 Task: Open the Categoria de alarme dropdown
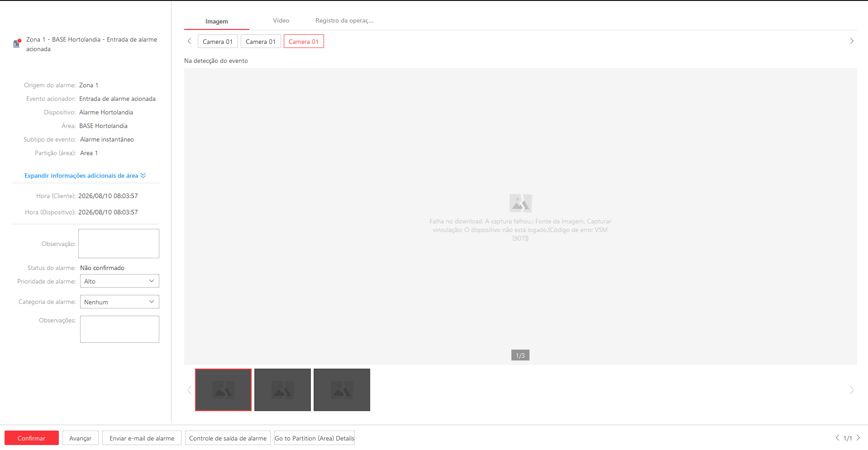coord(119,302)
